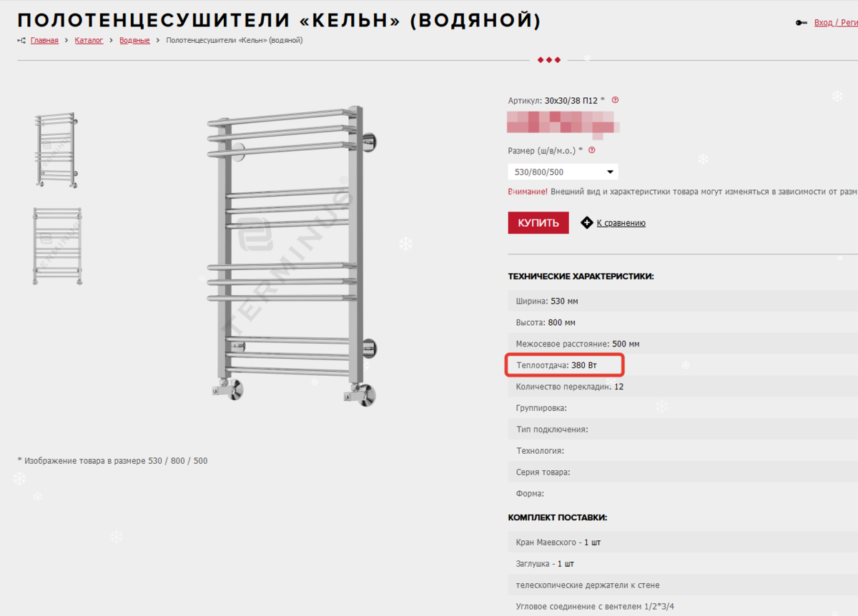Screen dimensions: 858x616
Task: Click the key icon near Вход
Action: [x=802, y=23]
